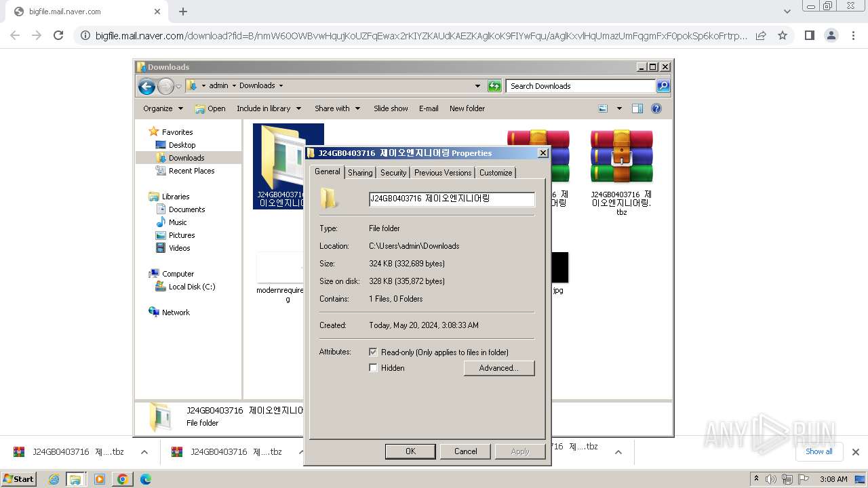The height and width of the screenshot is (488, 868).
Task: Open Chrome side panel icon
Action: pos(809,35)
